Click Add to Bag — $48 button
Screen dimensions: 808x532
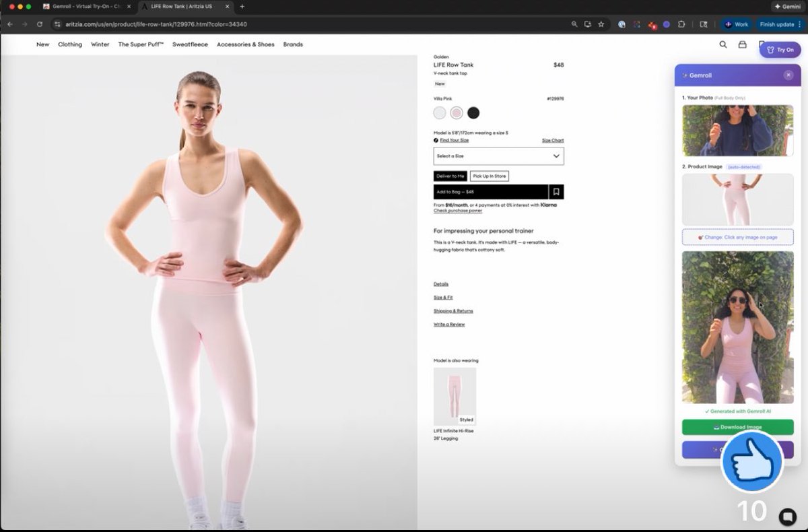[491, 192]
